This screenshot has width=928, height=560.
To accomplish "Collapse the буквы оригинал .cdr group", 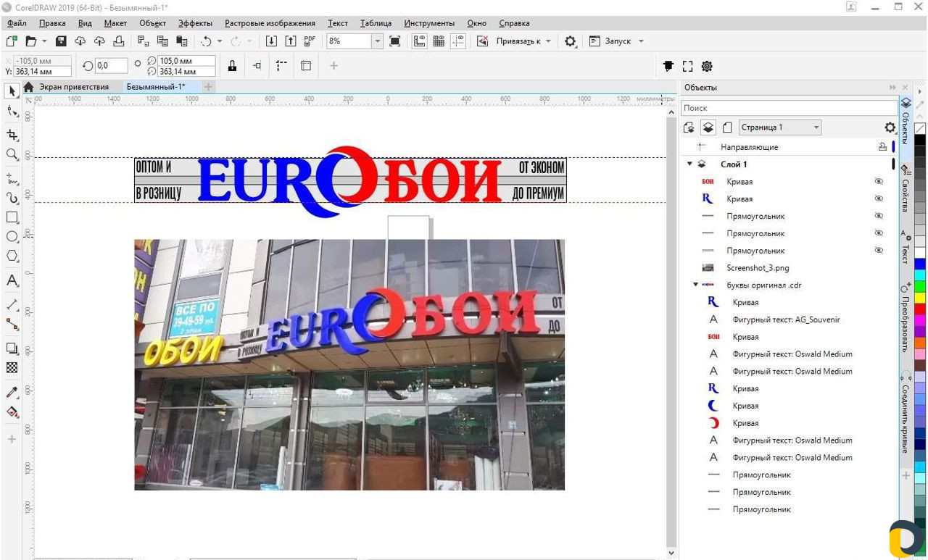I will pyautogui.click(x=695, y=285).
